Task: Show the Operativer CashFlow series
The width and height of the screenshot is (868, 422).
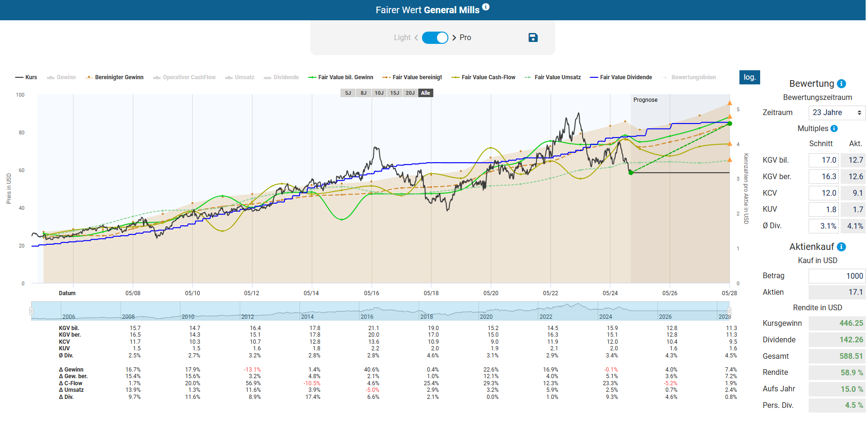Action: point(185,77)
